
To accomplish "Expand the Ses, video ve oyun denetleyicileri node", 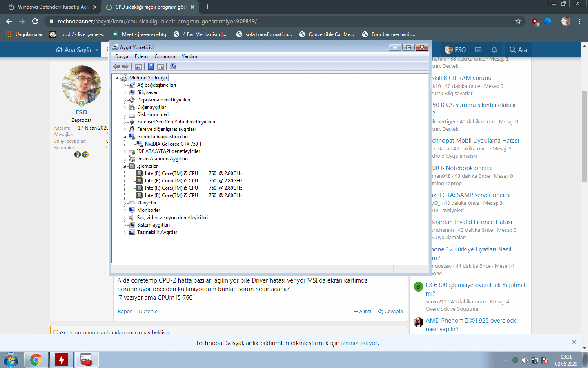I will [125, 218].
